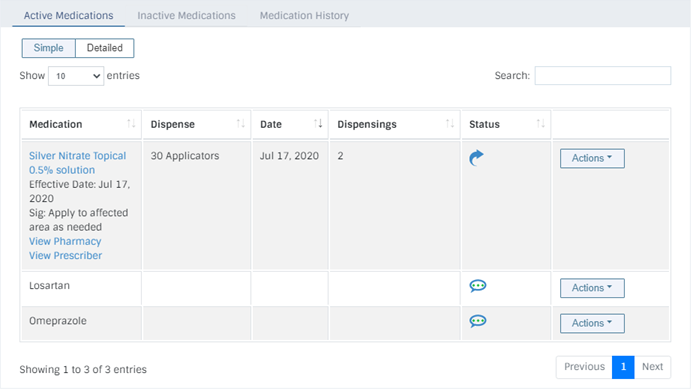Sort table by Status column arrows
Screen dimensions: 691x389
click(540, 124)
